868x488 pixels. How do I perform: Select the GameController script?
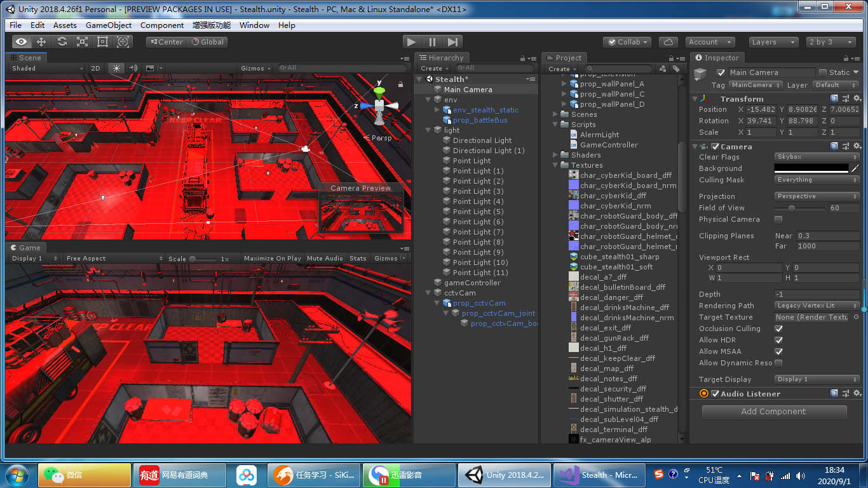coord(609,145)
